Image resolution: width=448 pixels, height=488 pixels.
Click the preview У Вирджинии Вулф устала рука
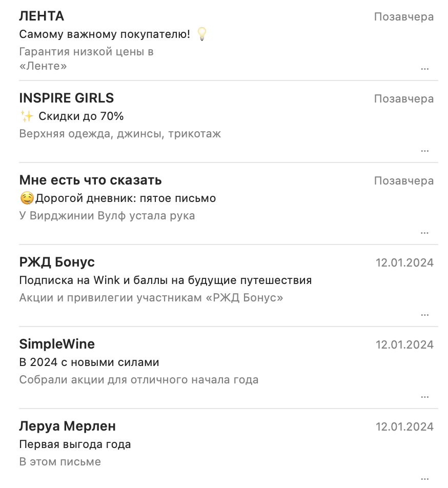(107, 216)
